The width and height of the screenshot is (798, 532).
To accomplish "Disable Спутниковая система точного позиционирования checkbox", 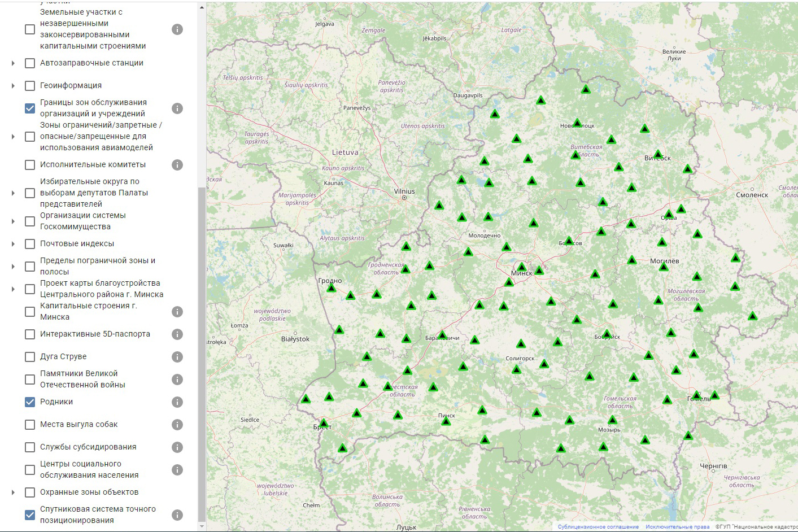I will pos(30,515).
